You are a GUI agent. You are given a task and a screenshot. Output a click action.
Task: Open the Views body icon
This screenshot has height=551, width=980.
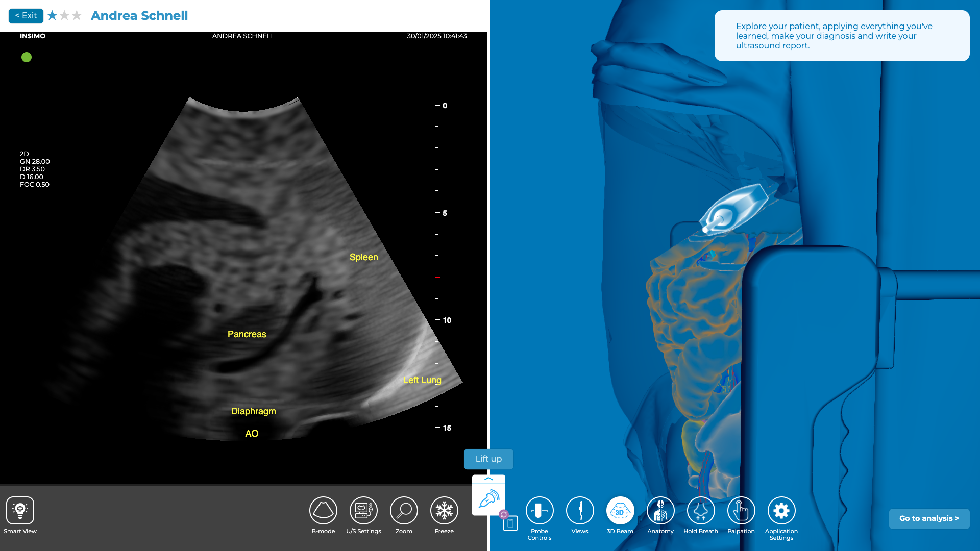tap(580, 510)
